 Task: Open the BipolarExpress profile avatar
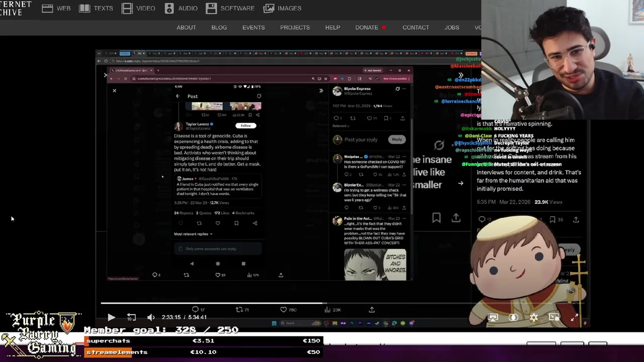tap(337, 90)
